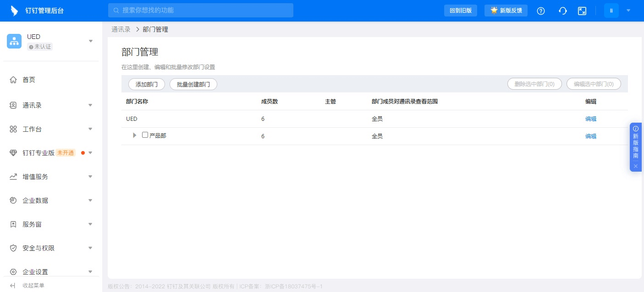Click the 企业设置 gear icon
This screenshot has width=644, height=292.
point(13,272)
